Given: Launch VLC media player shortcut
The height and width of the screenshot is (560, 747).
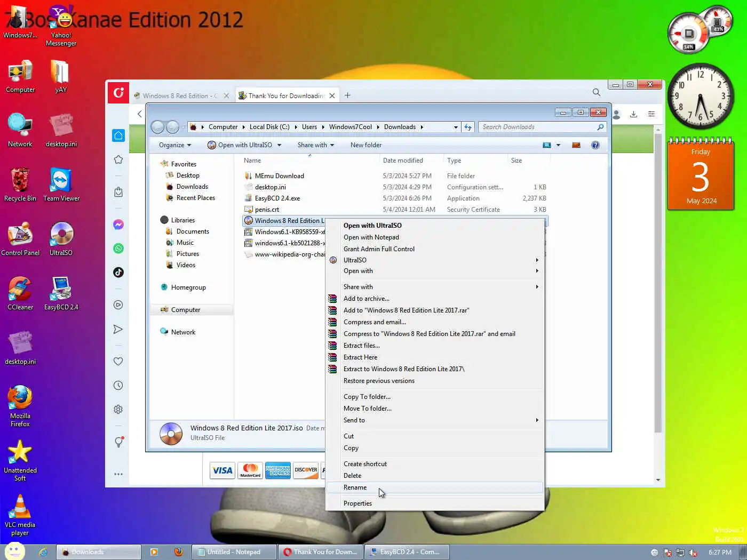Looking at the screenshot, I should [x=20, y=515].
